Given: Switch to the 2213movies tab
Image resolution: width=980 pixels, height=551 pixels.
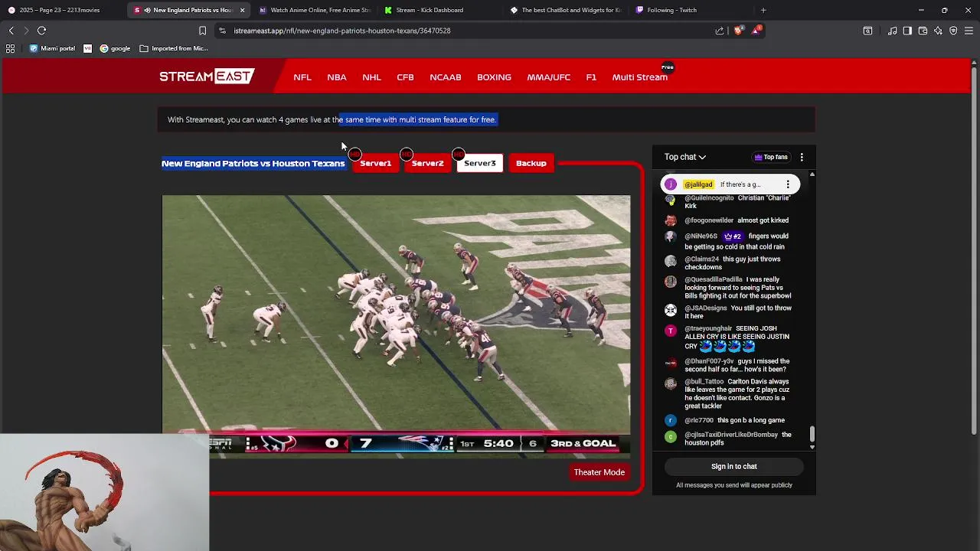Looking at the screenshot, I should click(x=60, y=10).
